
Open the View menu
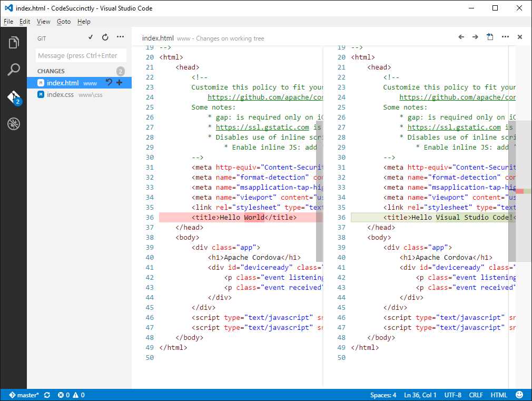pos(43,22)
